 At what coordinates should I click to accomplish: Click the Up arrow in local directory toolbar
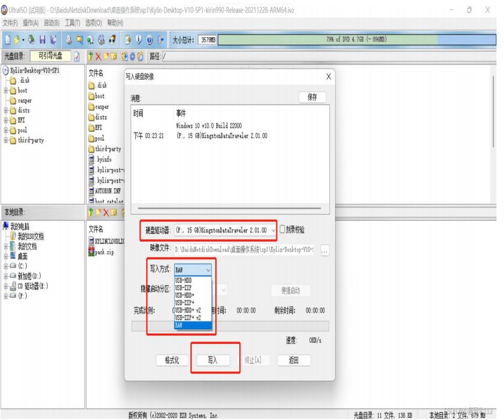[x=91, y=213]
